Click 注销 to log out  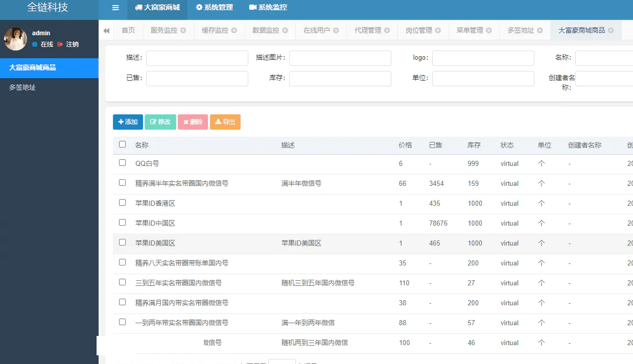pos(71,44)
